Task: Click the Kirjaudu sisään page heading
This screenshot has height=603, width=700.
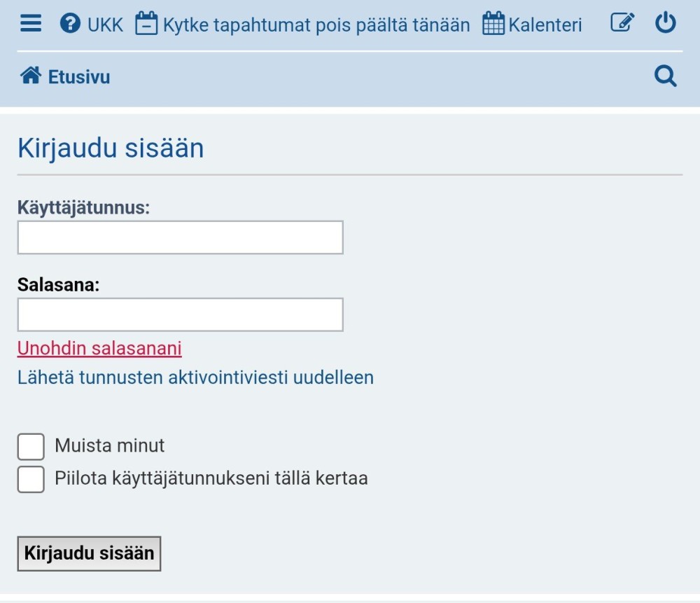Action: click(x=110, y=148)
